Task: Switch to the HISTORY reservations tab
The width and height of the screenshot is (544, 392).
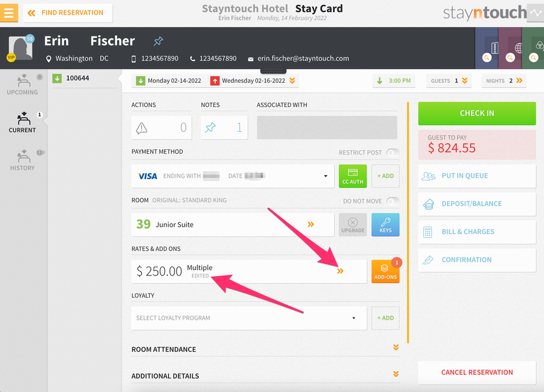Action: [x=22, y=160]
